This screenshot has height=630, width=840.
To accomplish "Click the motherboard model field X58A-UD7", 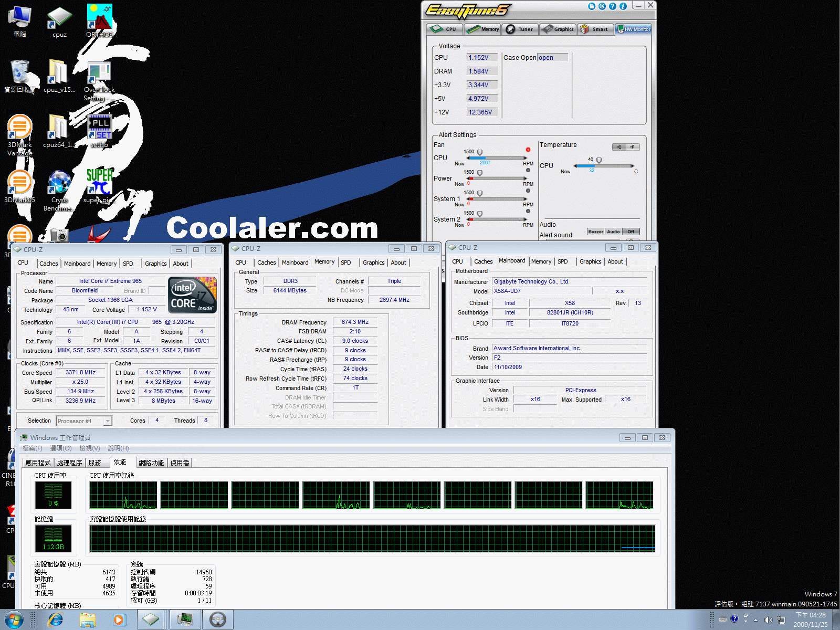I will point(540,291).
